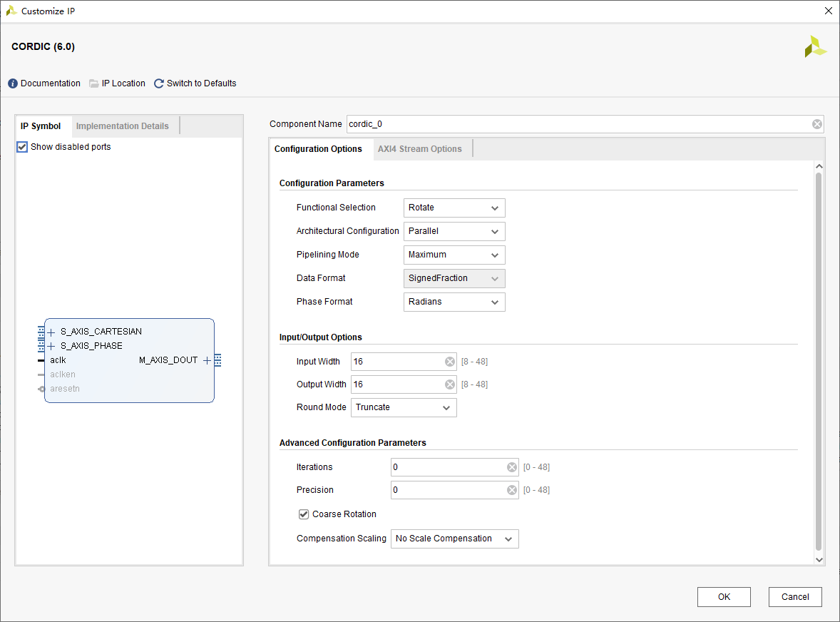Open the Phase Format dropdown
840x622 pixels.
coord(454,302)
